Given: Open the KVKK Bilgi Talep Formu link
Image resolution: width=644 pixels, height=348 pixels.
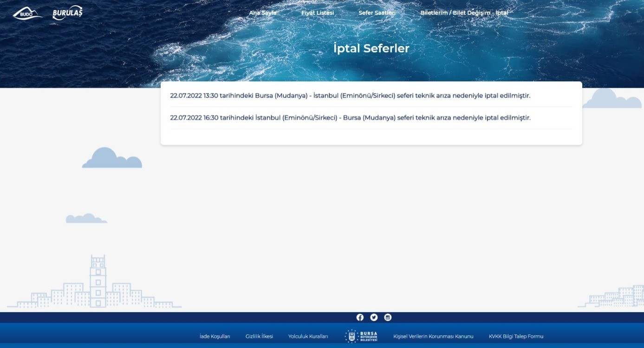Looking at the screenshot, I should [516, 336].
